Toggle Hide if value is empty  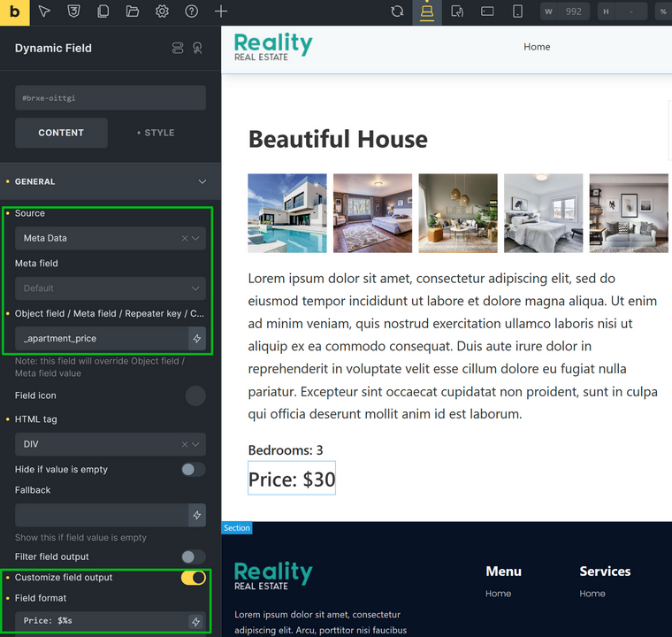(x=194, y=470)
